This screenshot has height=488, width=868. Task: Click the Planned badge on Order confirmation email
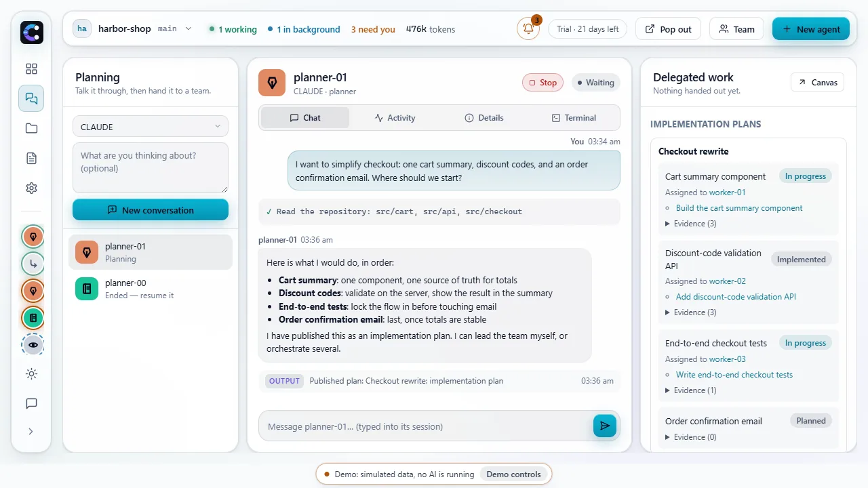tap(811, 421)
